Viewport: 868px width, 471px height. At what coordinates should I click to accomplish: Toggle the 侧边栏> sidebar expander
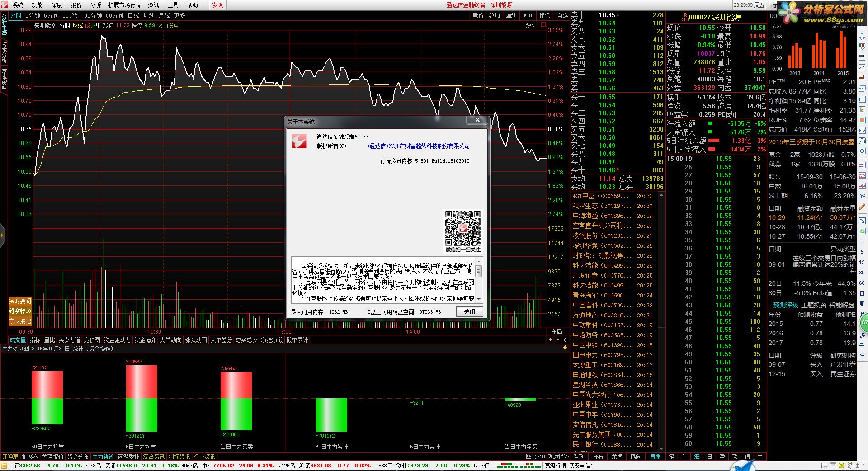click(x=558, y=457)
